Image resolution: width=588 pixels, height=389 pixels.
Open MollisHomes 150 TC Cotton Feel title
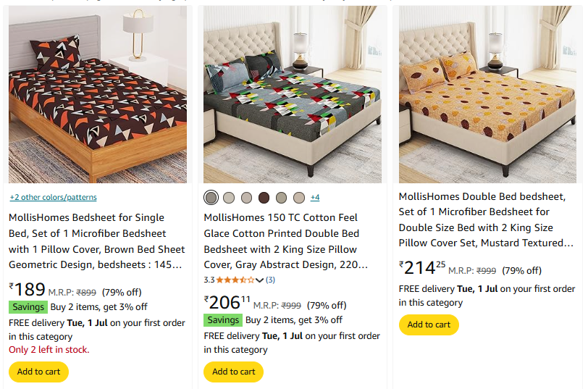pos(286,241)
